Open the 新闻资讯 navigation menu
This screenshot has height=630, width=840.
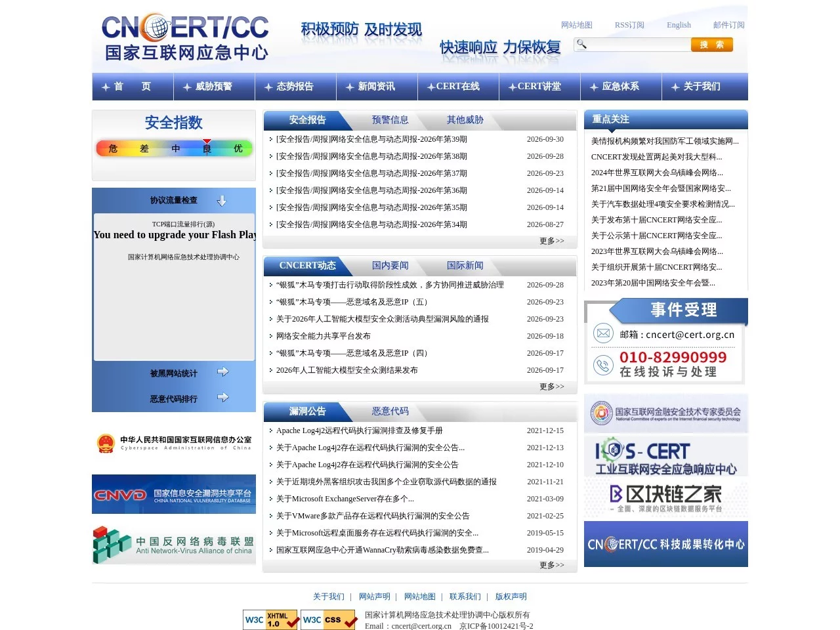377,87
